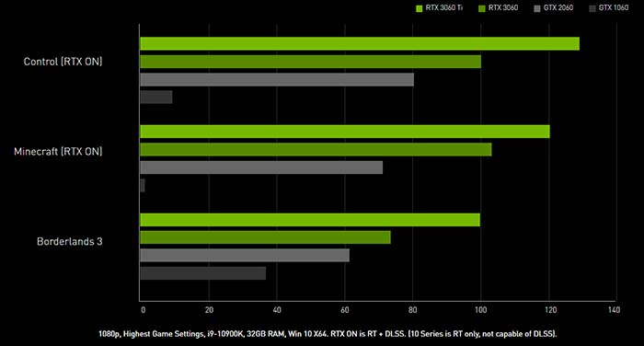Viewport: 644px width, 346px height.
Task: Click the RTX 3060 bar for Borderlands 3
Action: click(x=265, y=237)
